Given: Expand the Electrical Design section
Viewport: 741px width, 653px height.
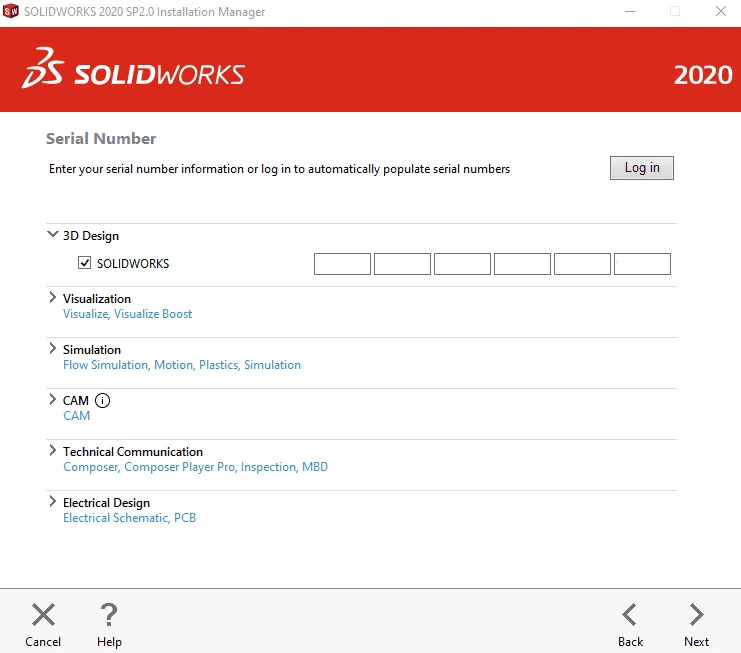Looking at the screenshot, I should [53, 502].
